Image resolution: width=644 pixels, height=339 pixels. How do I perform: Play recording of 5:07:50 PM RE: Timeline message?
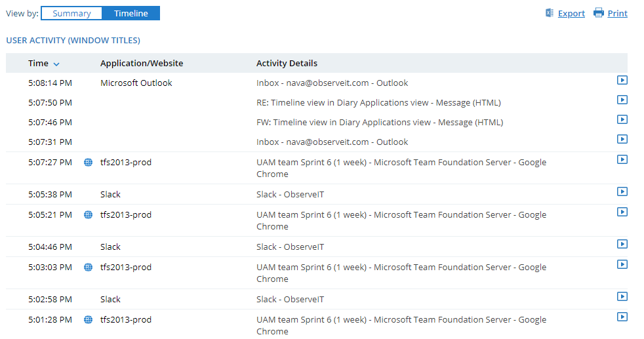coord(622,100)
